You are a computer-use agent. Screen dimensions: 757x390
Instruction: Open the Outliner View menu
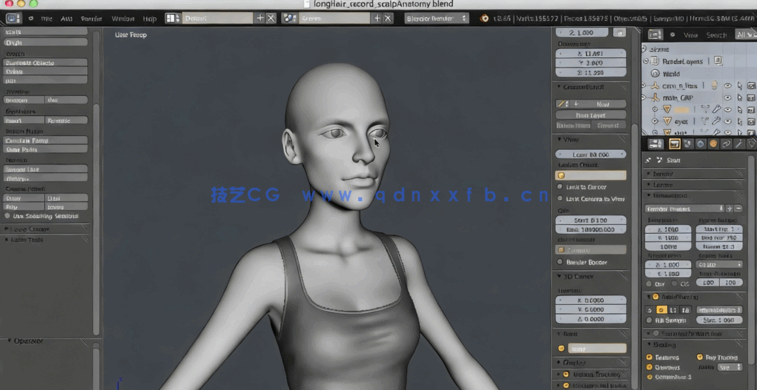point(690,35)
